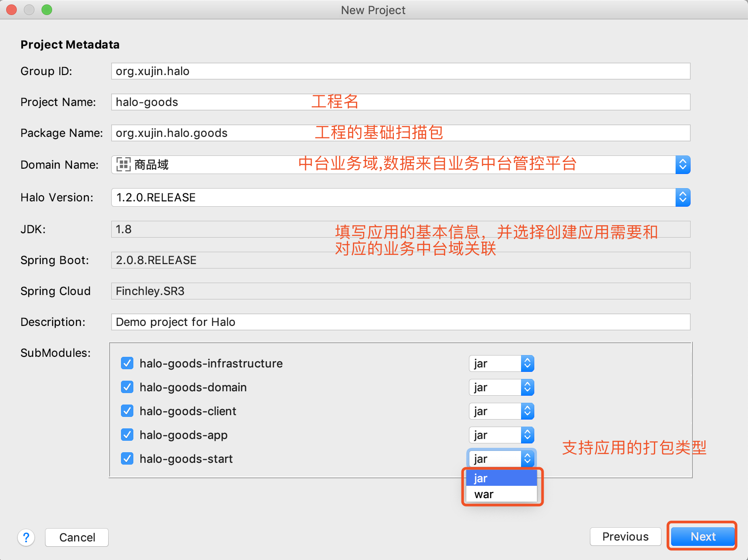The width and height of the screenshot is (748, 560).
Task: Open packaging dropdown for halo-goods-app
Action: coord(501,435)
